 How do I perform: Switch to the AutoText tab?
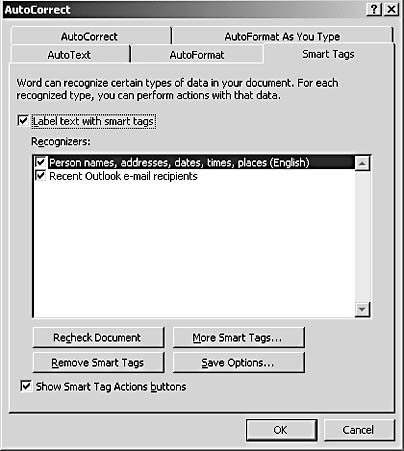[x=69, y=55]
